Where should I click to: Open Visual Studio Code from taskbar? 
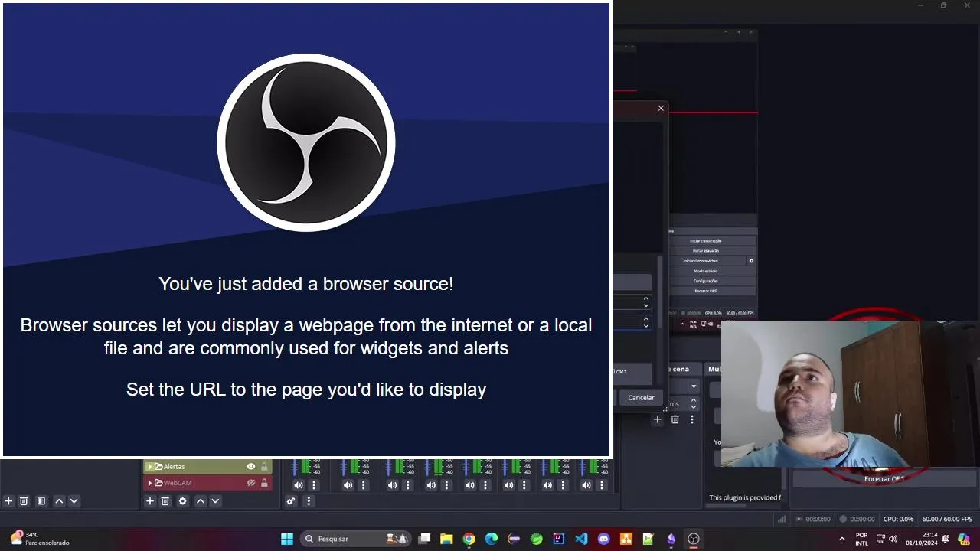pyautogui.click(x=581, y=539)
